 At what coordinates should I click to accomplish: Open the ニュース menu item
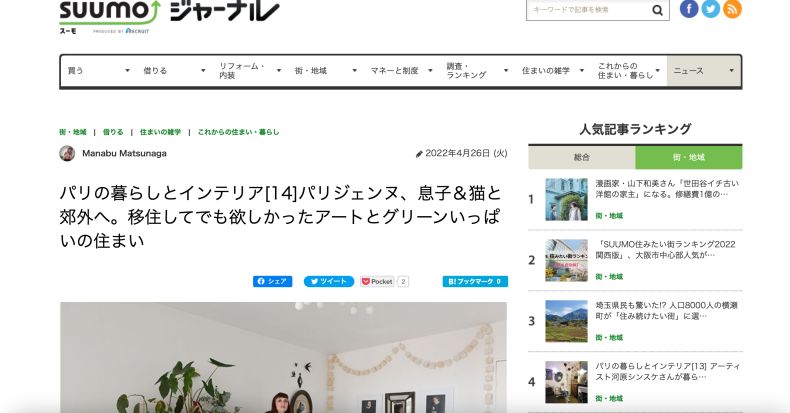tap(704, 71)
